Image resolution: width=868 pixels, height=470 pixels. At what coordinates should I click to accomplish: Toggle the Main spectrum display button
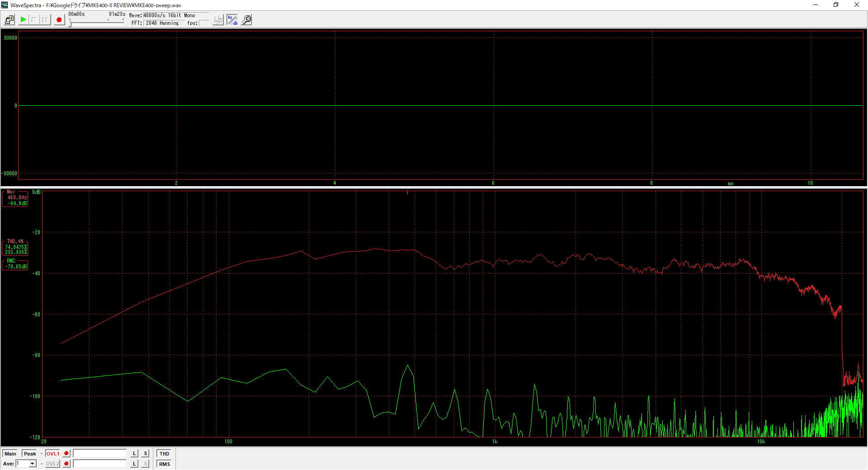click(10, 453)
